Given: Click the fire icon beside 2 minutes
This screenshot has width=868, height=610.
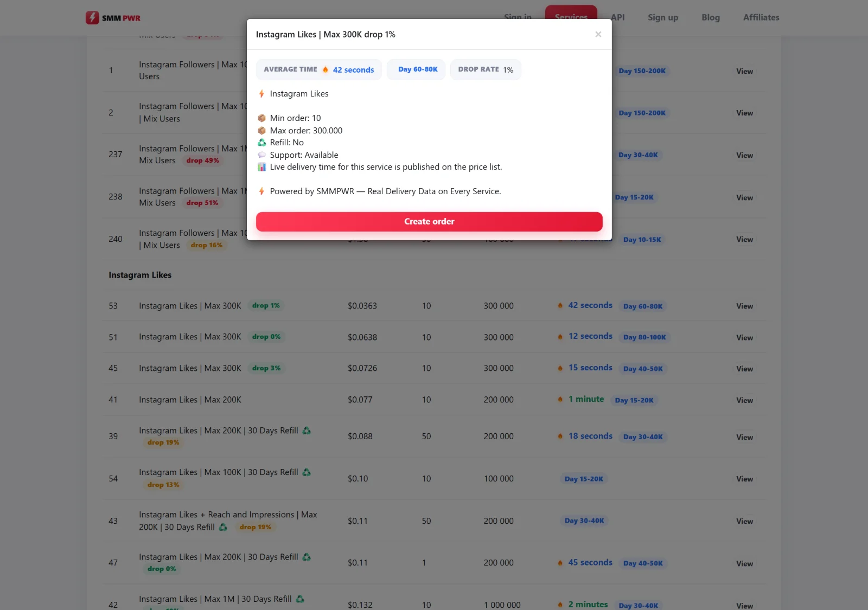Looking at the screenshot, I should [560, 605].
